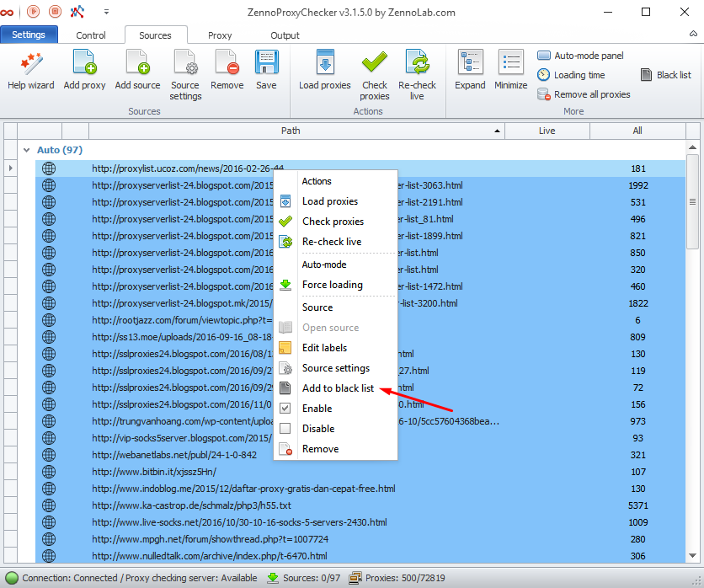The image size is (704, 588).
Task: Open the quick access toolbar dropdown arrow
Action: tap(106, 12)
